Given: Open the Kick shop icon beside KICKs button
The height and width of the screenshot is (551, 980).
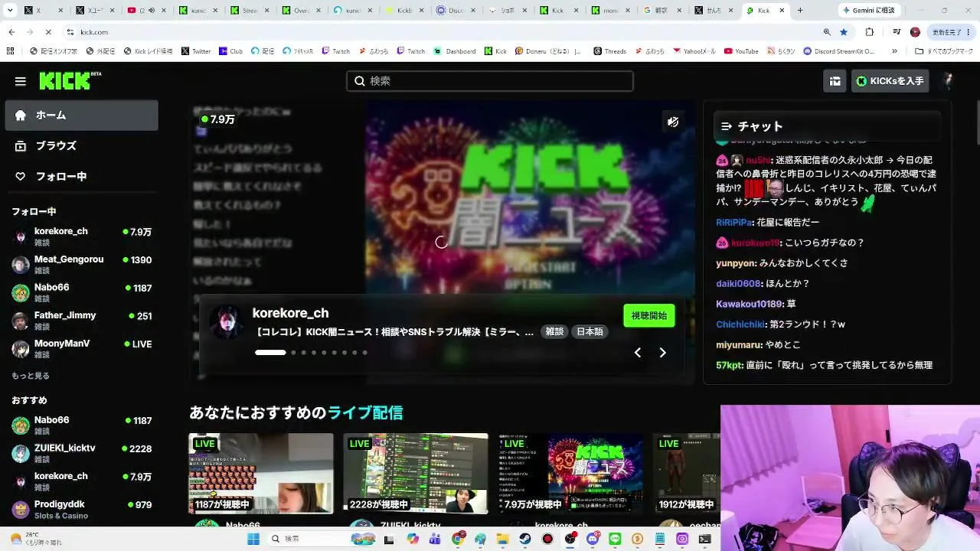Looking at the screenshot, I should coord(835,81).
